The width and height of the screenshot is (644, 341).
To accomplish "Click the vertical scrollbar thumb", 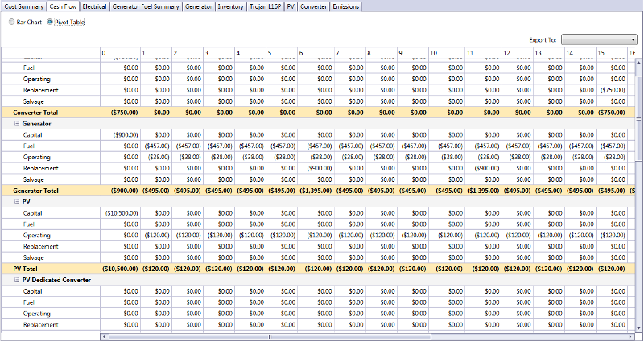I will (639, 119).
